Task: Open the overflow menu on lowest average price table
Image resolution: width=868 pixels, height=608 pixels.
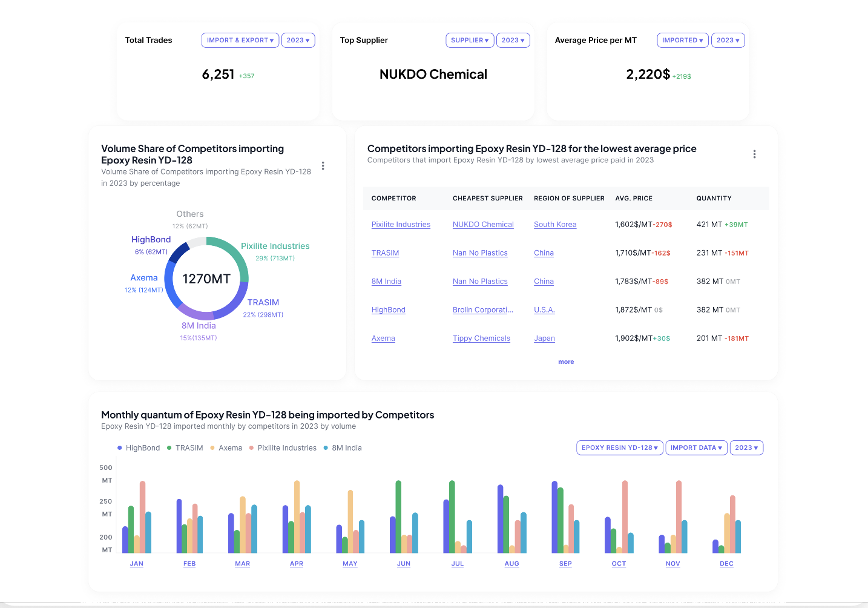Action: pos(754,154)
